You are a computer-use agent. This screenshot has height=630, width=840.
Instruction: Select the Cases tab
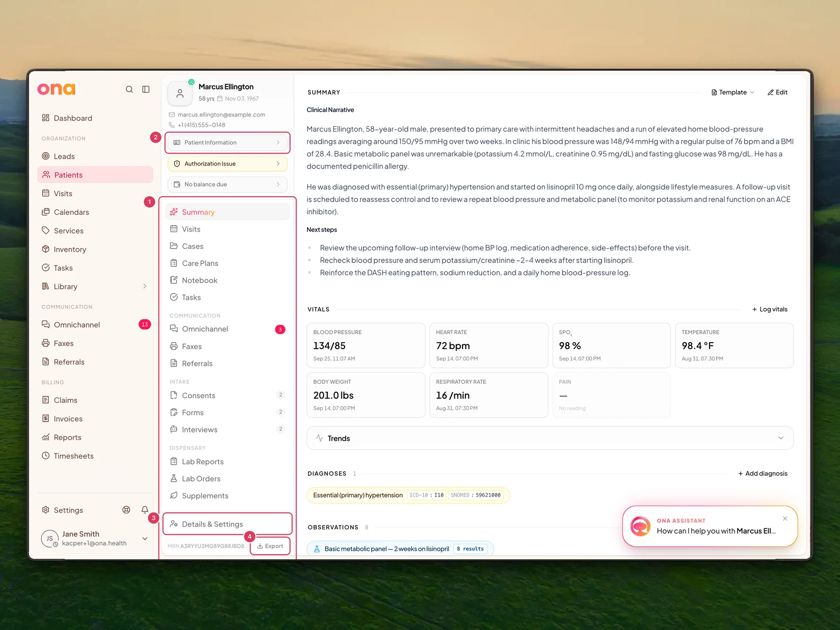(x=227, y=246)
